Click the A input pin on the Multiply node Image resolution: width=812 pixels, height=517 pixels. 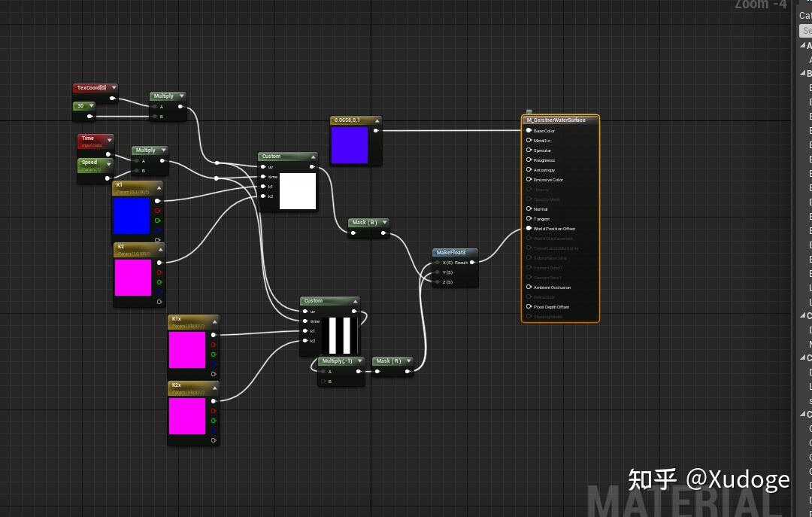[155, 107]
